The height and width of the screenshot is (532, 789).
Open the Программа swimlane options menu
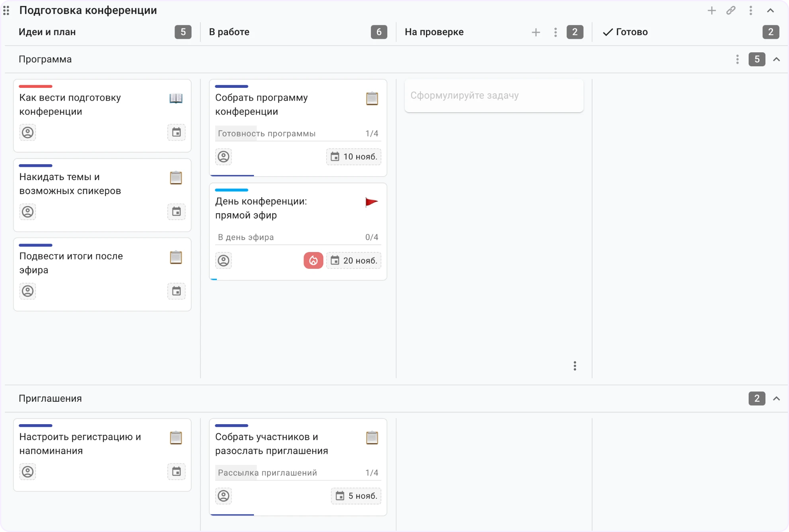click(737, 60)
